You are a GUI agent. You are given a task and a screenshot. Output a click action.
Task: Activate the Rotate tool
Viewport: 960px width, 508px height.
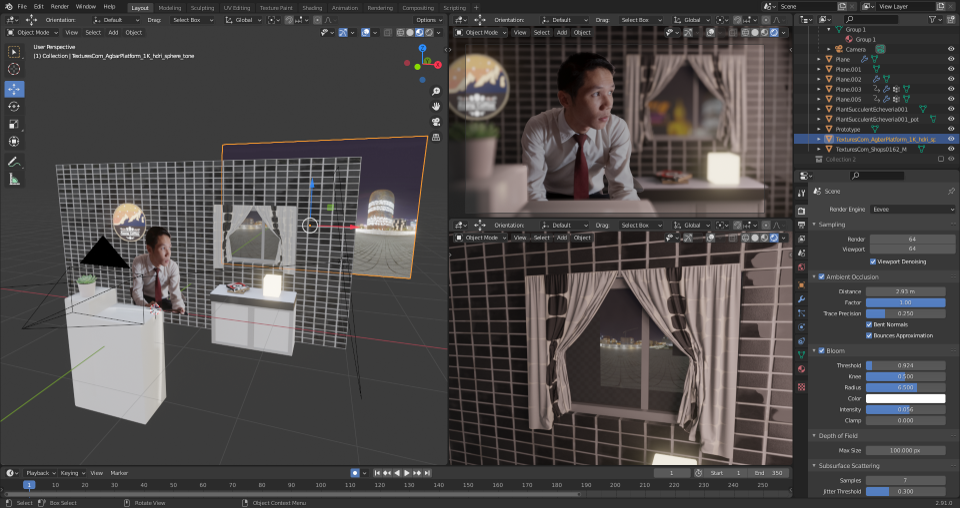pos(14,106)
